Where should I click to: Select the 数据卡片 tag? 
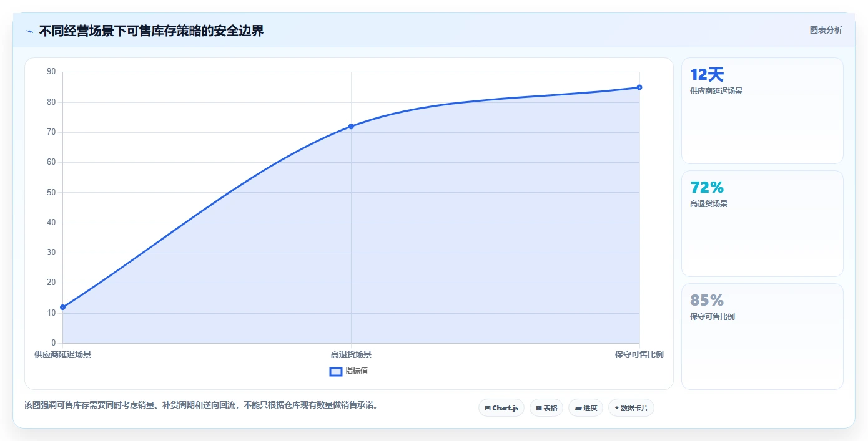(631, 408)
